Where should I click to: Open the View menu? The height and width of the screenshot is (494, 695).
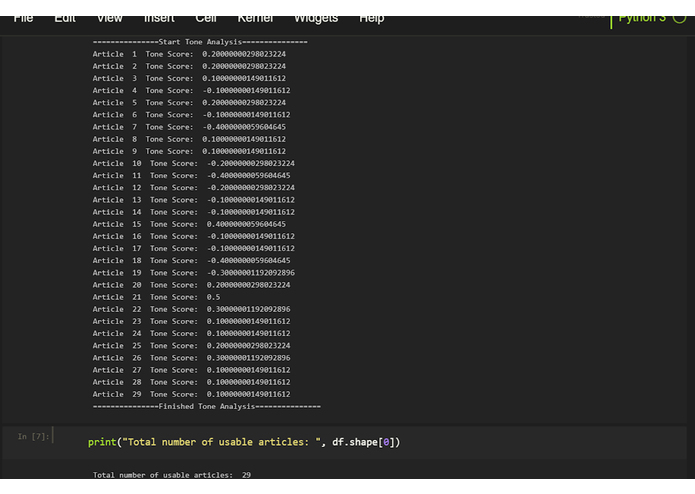[109, 19]
